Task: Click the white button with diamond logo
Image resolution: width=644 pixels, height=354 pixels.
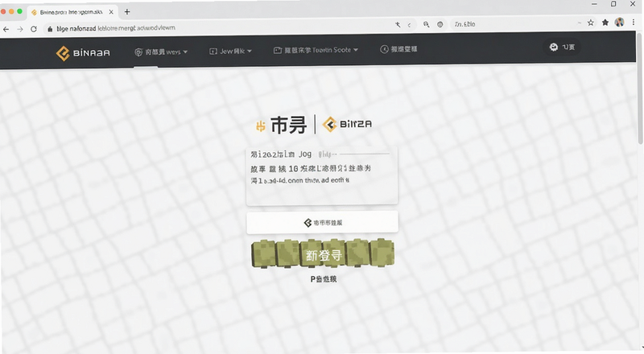Action: (322, 222)
